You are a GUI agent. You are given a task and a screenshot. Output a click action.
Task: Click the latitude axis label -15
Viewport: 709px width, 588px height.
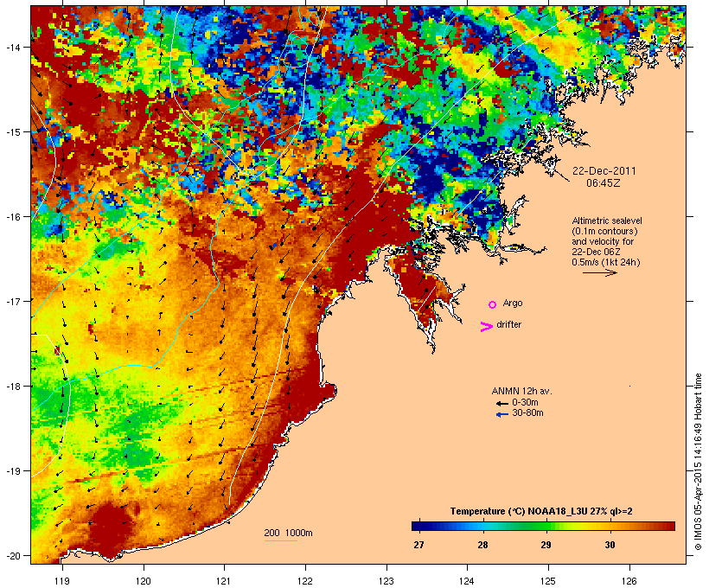[x=12, y=132]
